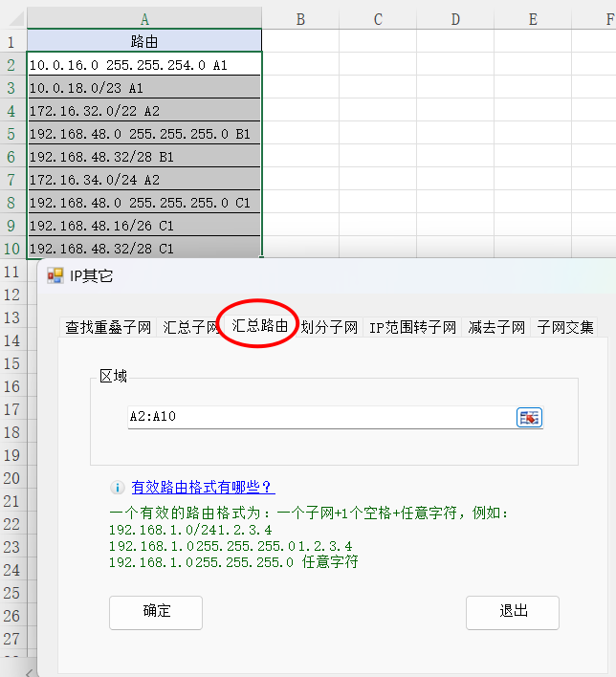
Task: Switch to the 汇总子网 tab
Action: click(190, 327)
